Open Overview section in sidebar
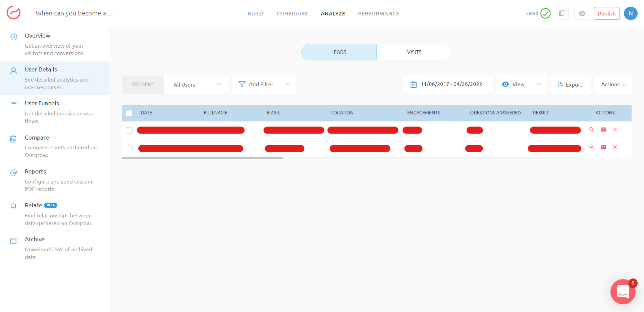 coord(54,44)
